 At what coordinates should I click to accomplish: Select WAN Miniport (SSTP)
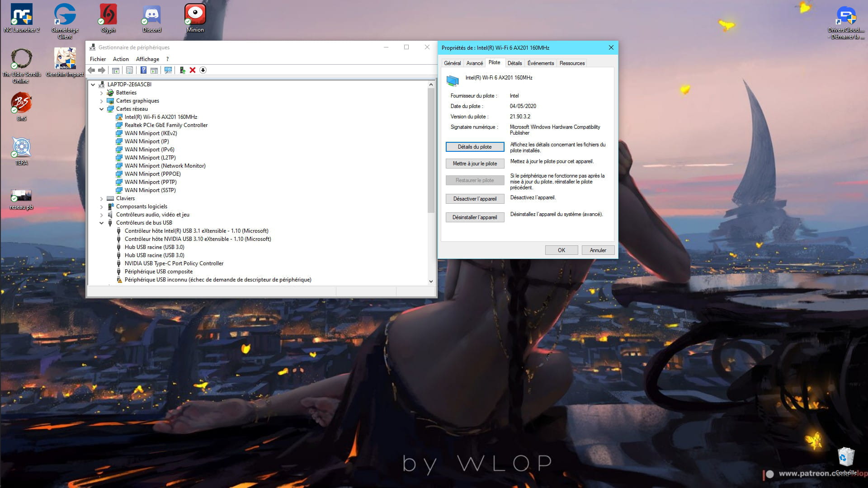150,190
